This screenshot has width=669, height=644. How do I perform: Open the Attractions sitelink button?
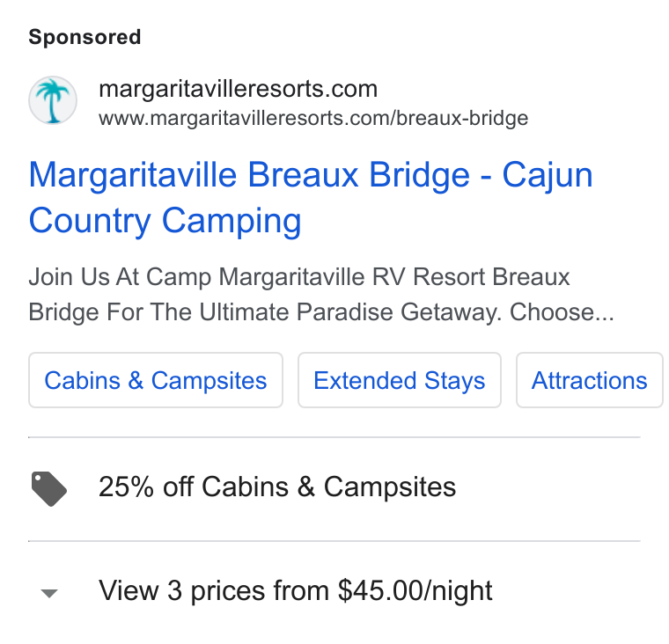(x=589, y=380)
